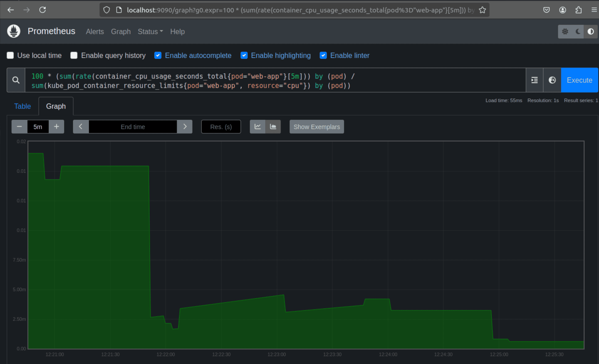Select the light theme sun icon
599x364 pixels.
point(565,32)
